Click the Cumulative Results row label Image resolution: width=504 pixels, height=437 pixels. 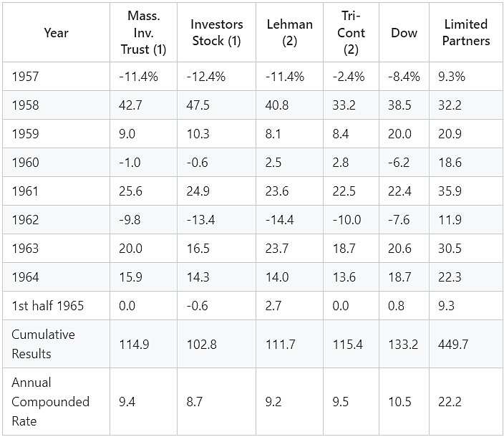[x=43, y=344]
